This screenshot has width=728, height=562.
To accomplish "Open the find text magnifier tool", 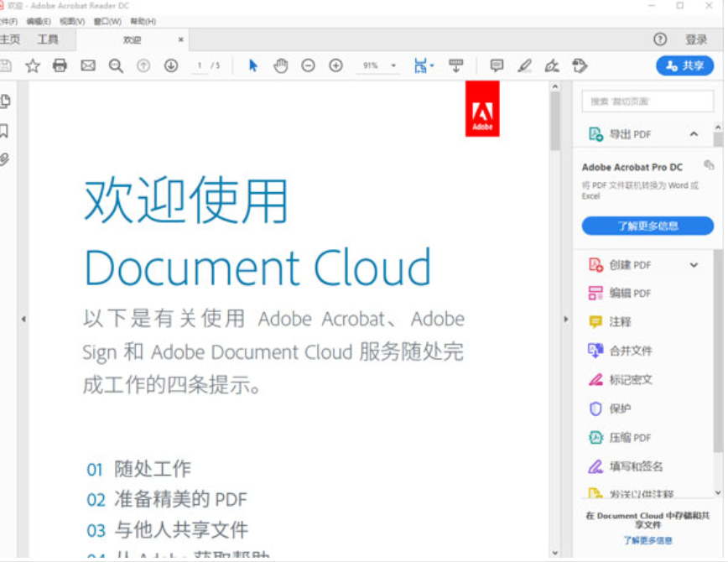I will pos(116,66).
